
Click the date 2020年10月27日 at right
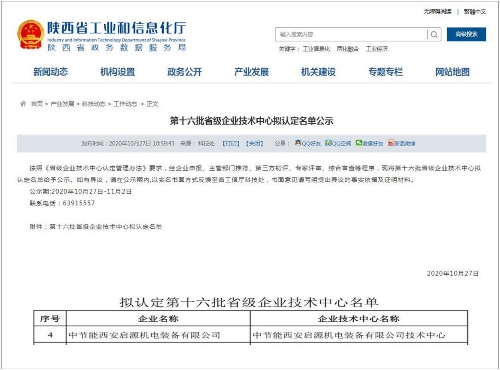453,273
